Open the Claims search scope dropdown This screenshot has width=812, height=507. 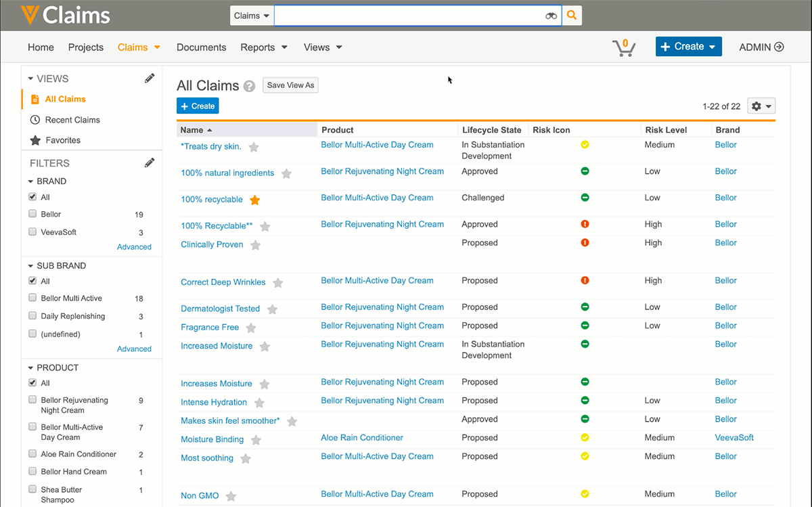coord(252,16)
